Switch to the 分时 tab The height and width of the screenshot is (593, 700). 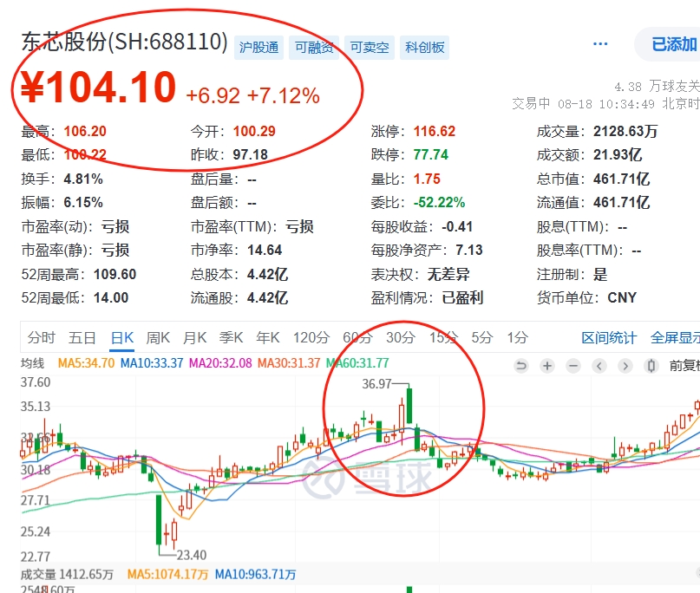coord(41,338)
